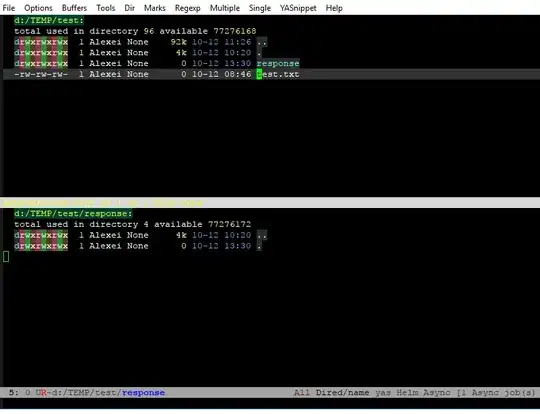Open the YASnippet menu
Viewport: 540px width, 414px height.
[x=298, y=8]
